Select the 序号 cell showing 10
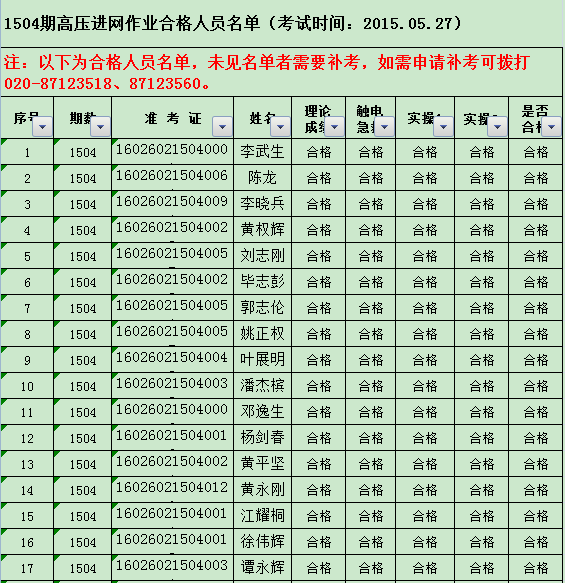 point(27,386)
